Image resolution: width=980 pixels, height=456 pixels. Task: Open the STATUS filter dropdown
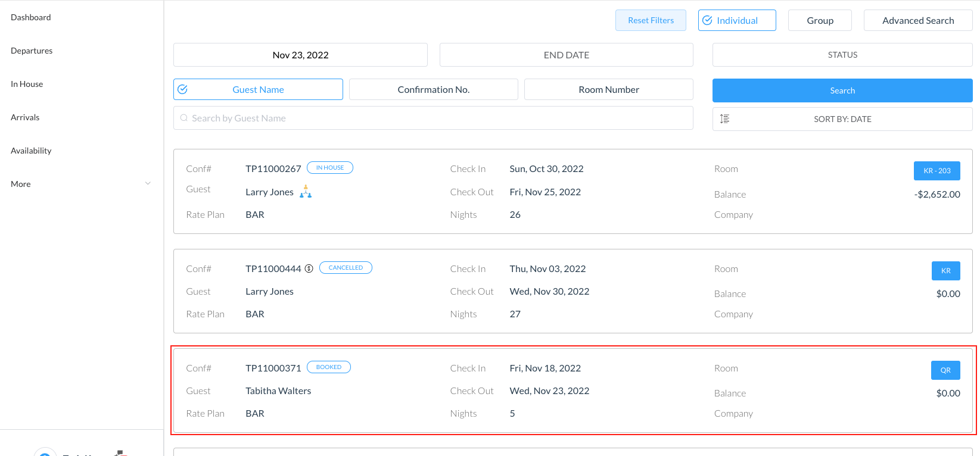point(842,55)
